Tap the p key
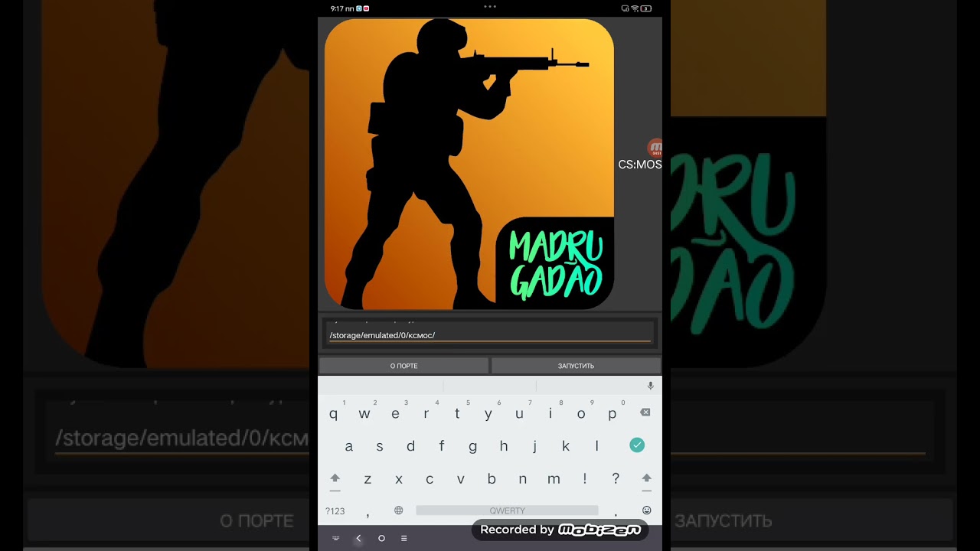This screenshot has width=980, height=551. click(x=612, y=414)
